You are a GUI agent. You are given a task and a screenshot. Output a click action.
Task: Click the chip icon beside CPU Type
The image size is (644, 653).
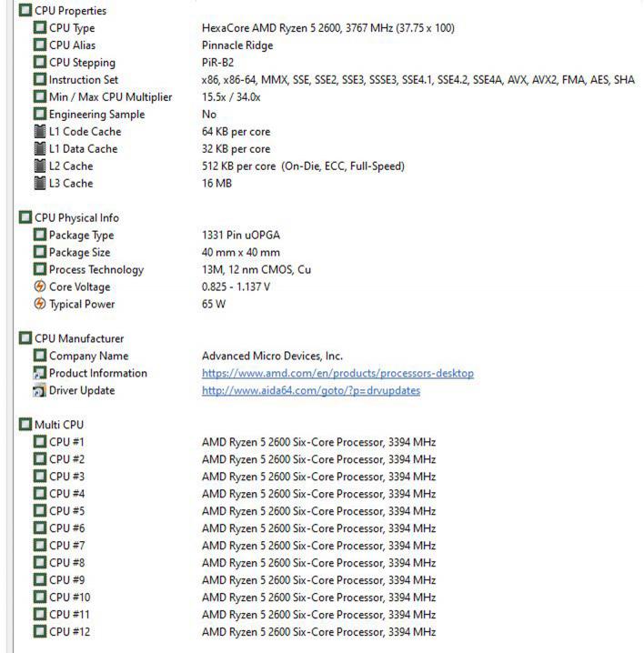(x=40, y=28)
